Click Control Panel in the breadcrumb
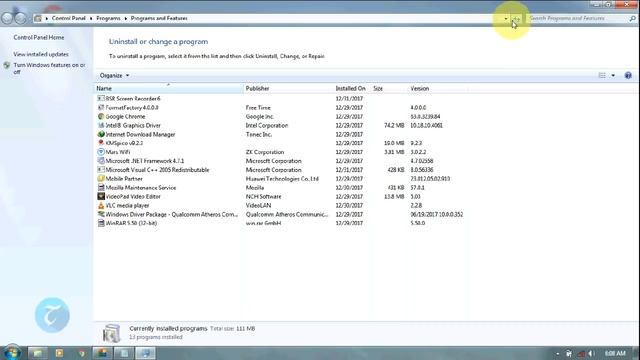This screenshot has height=360, width=640. [69, 18]
